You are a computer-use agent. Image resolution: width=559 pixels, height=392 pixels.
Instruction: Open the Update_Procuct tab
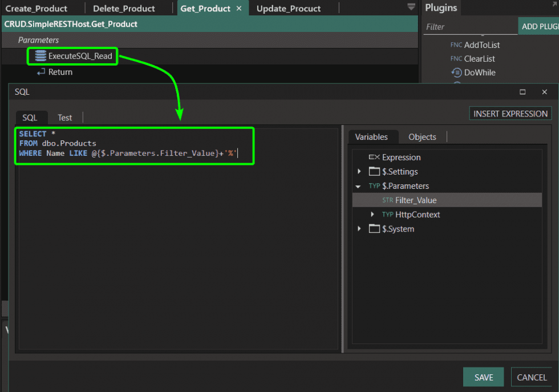point(289,9)
